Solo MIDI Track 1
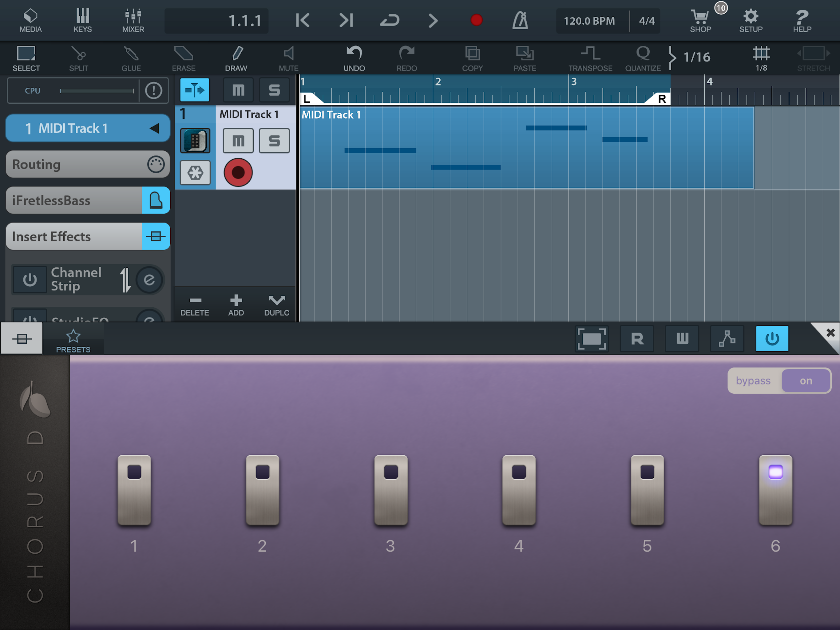840x630 pixels. pos(274,141)
